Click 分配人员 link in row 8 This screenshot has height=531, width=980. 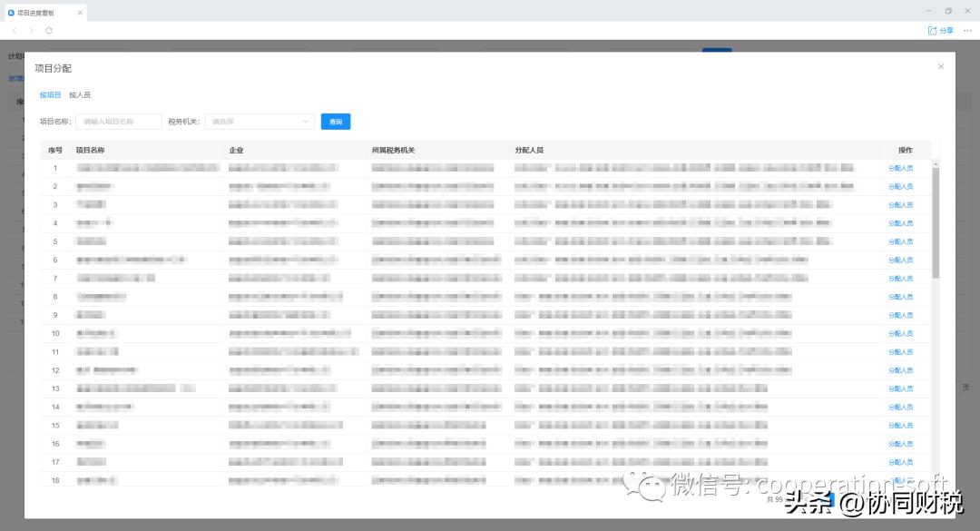(x=900, y=297)
